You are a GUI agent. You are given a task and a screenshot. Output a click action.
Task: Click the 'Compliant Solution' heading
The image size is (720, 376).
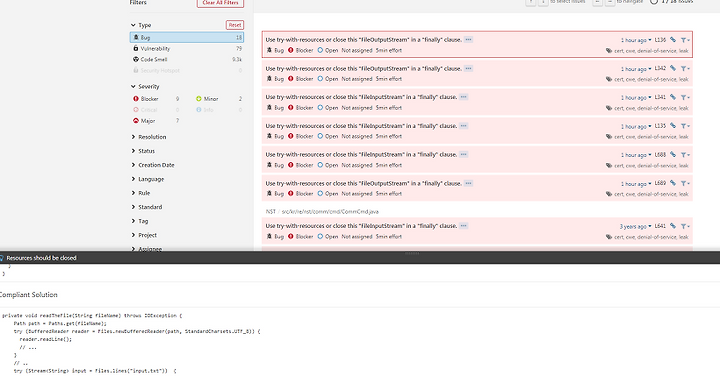click(29, 295)
